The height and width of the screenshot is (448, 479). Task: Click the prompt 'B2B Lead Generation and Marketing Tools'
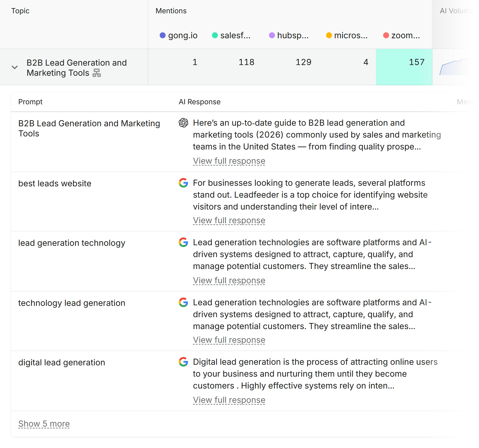click(x=89, y=128)
